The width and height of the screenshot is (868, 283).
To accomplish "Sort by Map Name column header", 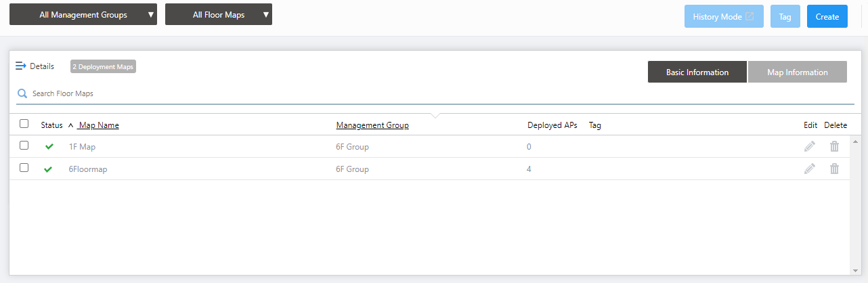I will click(99, 125).
